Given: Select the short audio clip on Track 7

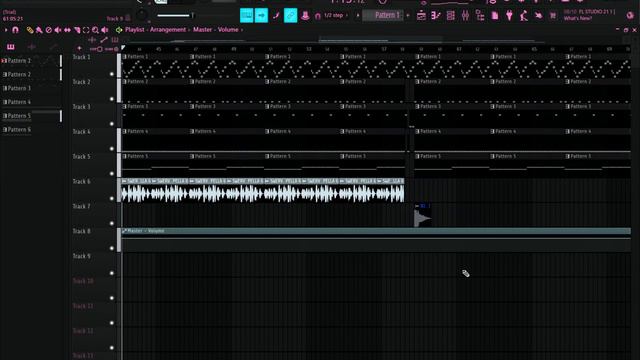Looking at the screenshot, I should tap(422, 215).
